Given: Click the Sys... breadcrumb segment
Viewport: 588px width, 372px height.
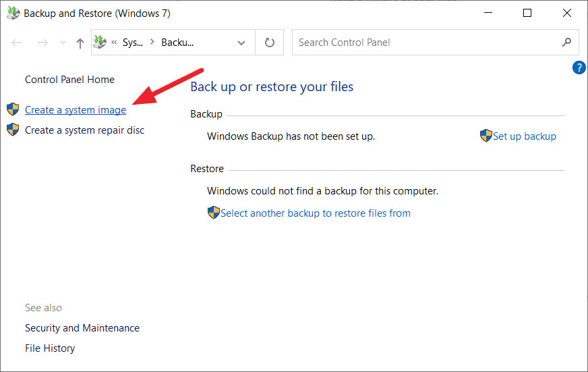Looking at the screenshot, I should click(x=133, y=43).
